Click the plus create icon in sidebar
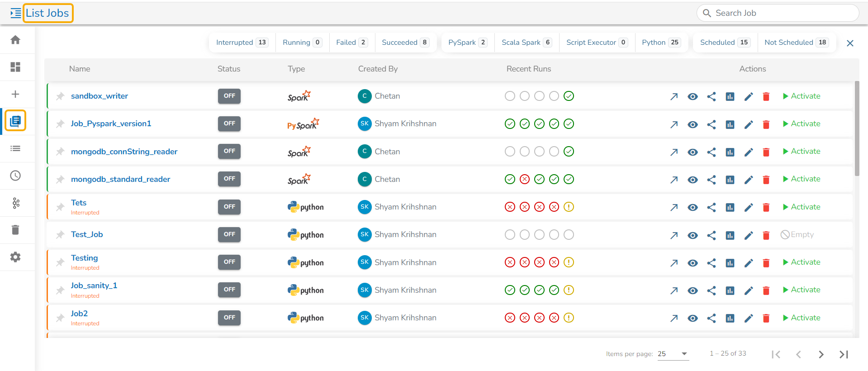The height and width of the screenshot is (371, 868). (x=15, y=94)
